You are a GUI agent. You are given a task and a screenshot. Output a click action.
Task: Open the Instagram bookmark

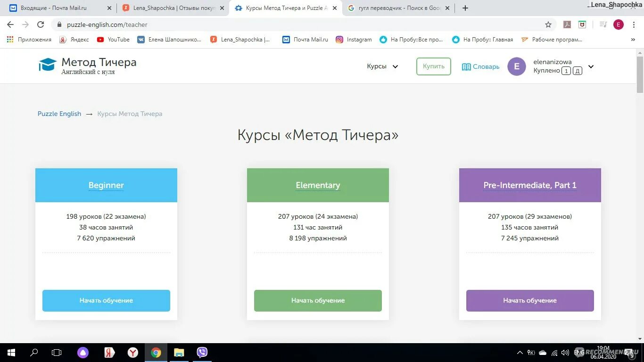pyautogui.click(x=354, y=40)
